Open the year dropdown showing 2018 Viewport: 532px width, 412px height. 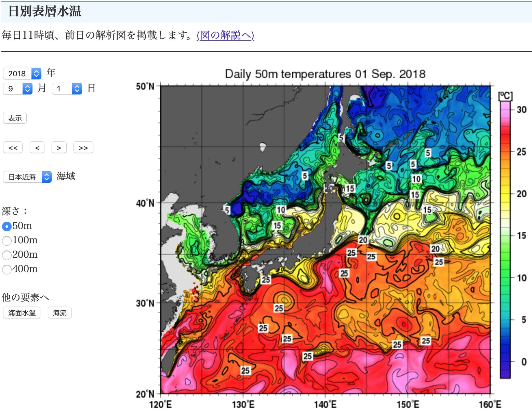pos(22,74)
